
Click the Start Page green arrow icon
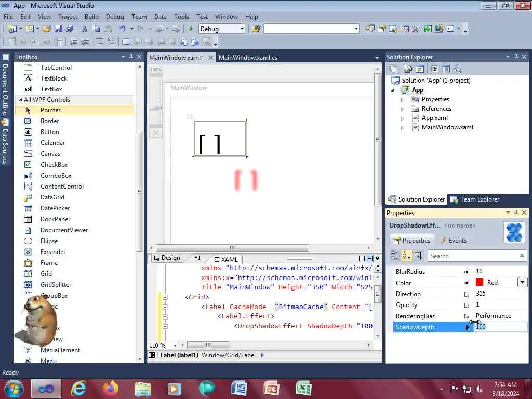tap(428, 29)
